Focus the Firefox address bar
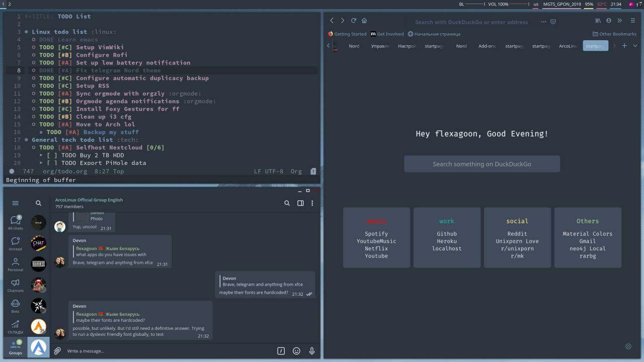644x362 pixels. [x=471, y=22]
